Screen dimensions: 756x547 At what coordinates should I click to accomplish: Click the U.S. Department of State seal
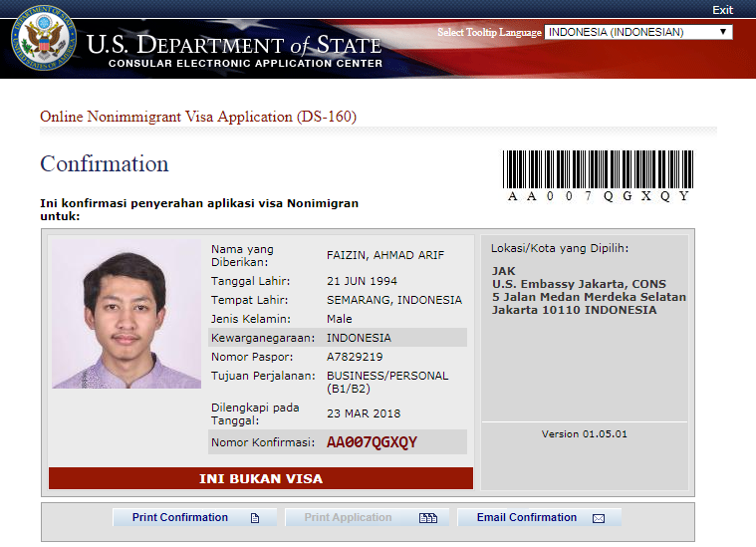pyautogui.click(x=44, y=38)
